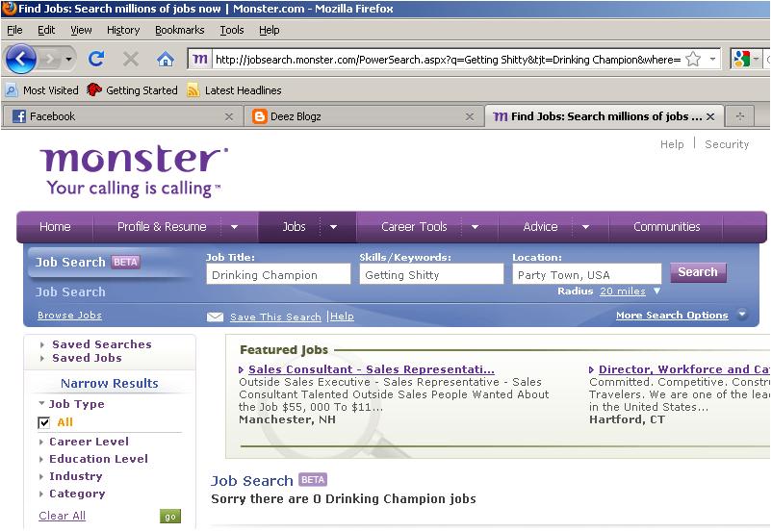This screenshot has height=532, width=772.
Task: Click the Browse Jobs link
Action: tap(69, 316)
